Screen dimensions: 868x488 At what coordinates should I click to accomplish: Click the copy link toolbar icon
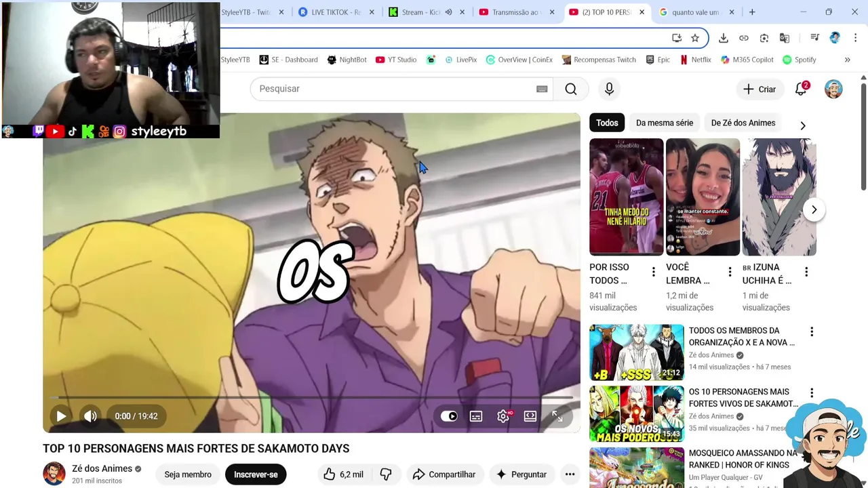click(744, 38)
